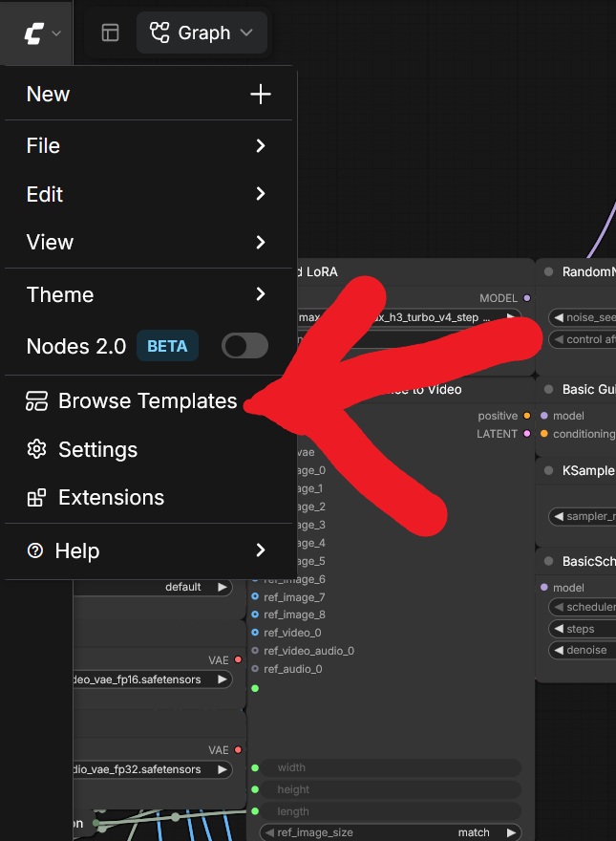Expand the View chevron arrow

tap(261, 242)
